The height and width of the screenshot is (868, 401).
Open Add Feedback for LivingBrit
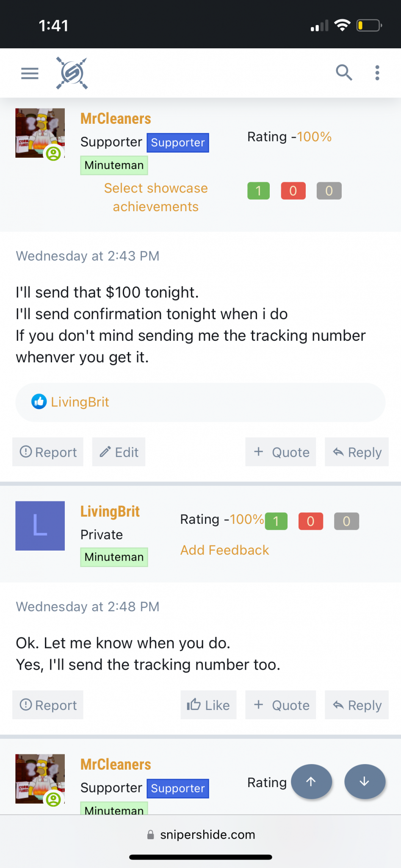click(x=224, y=550)
